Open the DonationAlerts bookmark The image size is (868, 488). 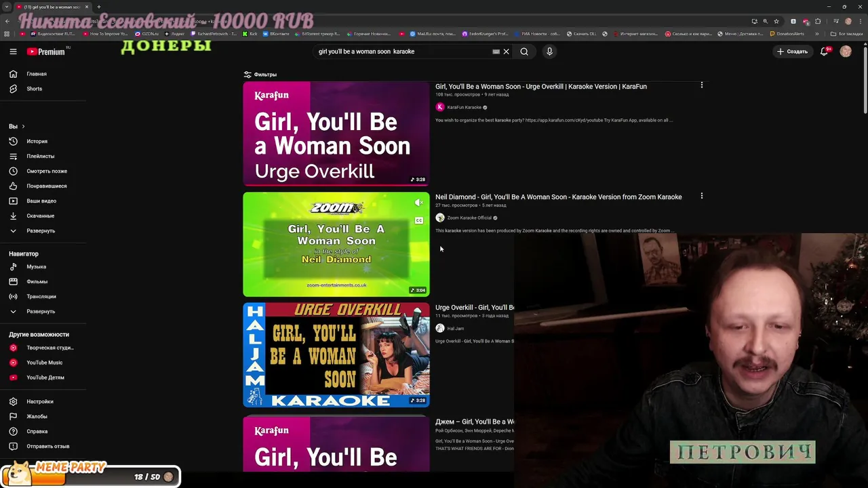[x=787, y=33]
